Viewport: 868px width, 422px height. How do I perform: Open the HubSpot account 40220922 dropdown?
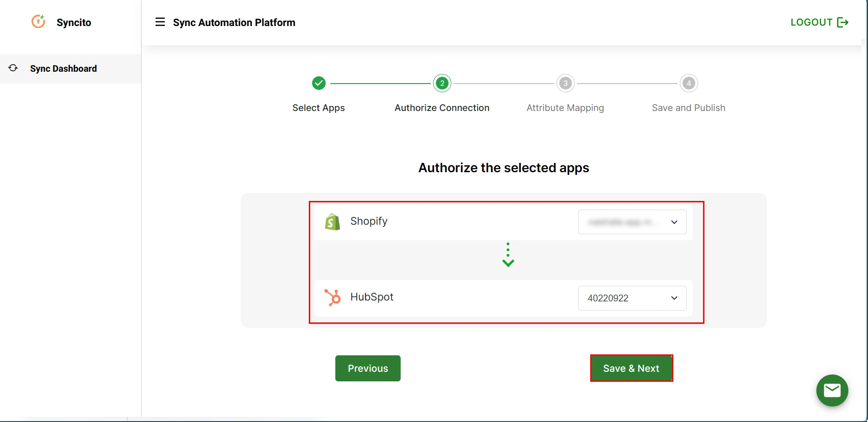(632, 298)
